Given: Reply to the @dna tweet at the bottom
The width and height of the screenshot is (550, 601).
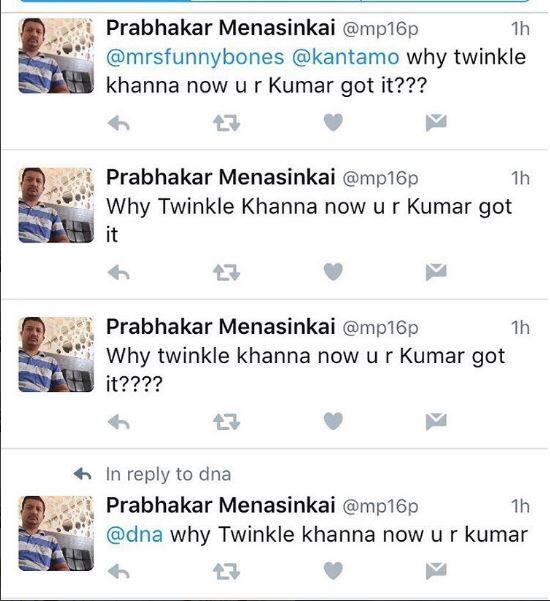Looking at the screenshot, I should [x=119, y=572].
